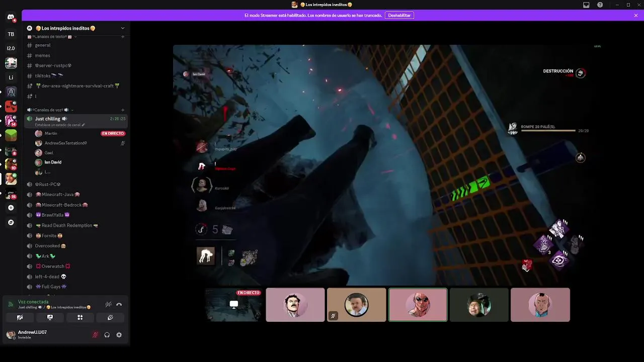Screen dimensions: 644x362
Task: Join the Overwatch voice channel
Action: point(75,266)
